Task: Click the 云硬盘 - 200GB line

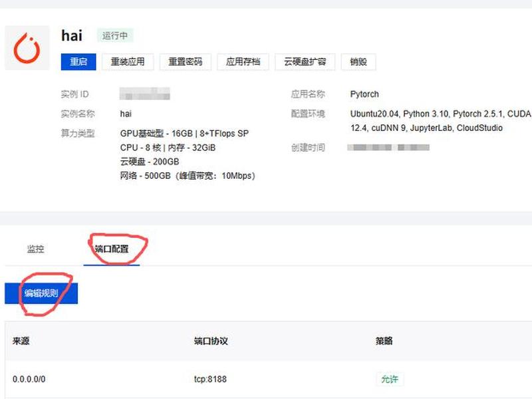Action: [x=149, y=162]
